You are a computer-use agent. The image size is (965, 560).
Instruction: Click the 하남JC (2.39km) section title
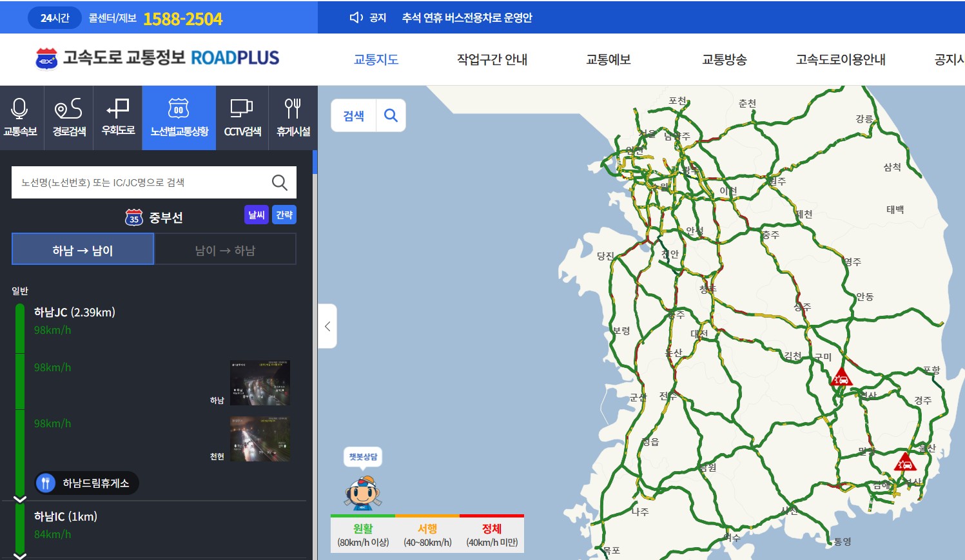tap(75, 312)
